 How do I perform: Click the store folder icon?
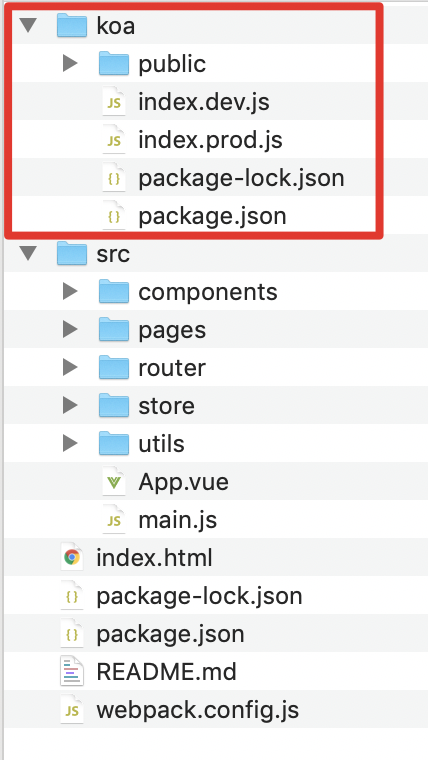(x=114, y=406)
